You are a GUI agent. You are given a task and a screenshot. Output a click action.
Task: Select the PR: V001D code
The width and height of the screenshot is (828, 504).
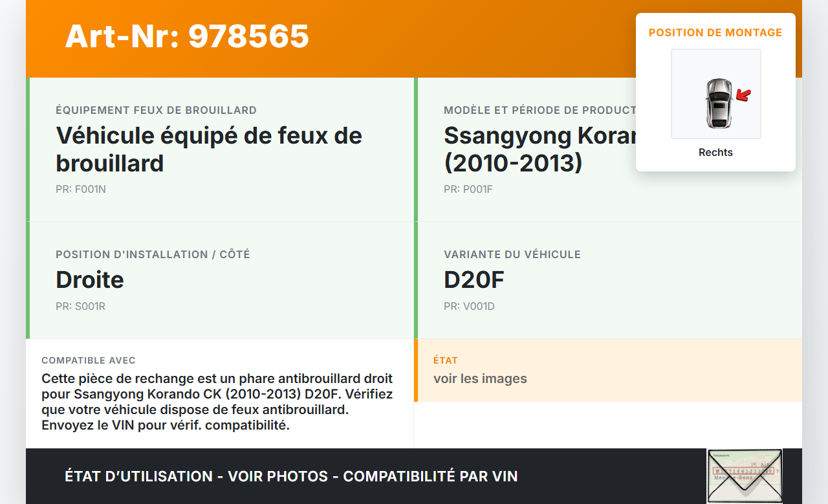click(469, 307)
